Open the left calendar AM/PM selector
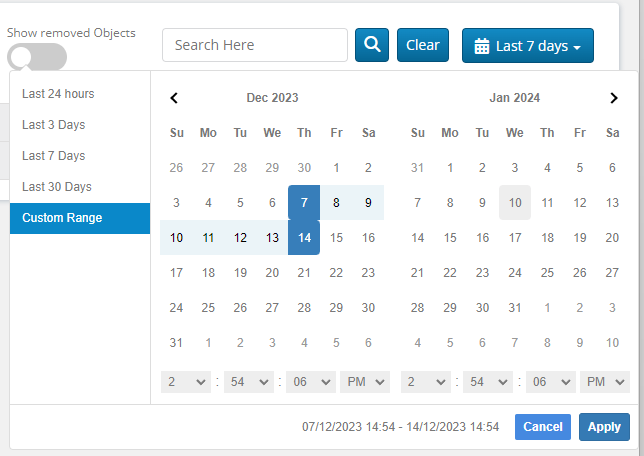The image size is (644, 456). [x=364, y=381]
